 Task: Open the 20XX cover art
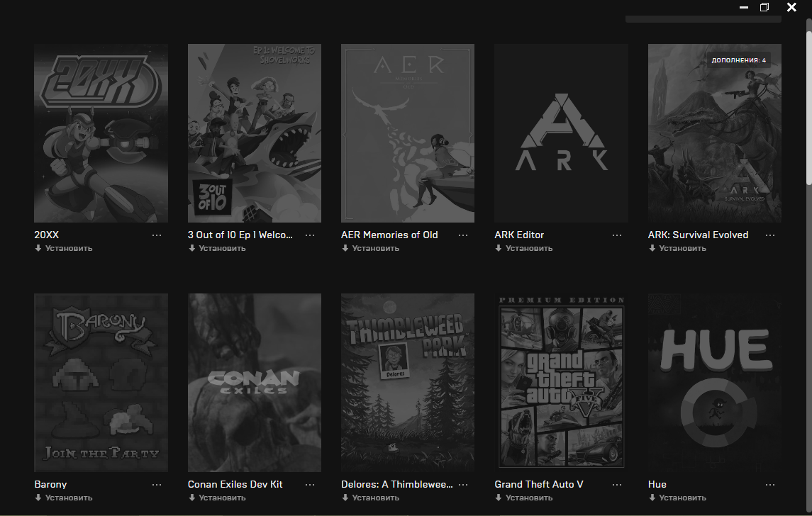click(101, 133)
